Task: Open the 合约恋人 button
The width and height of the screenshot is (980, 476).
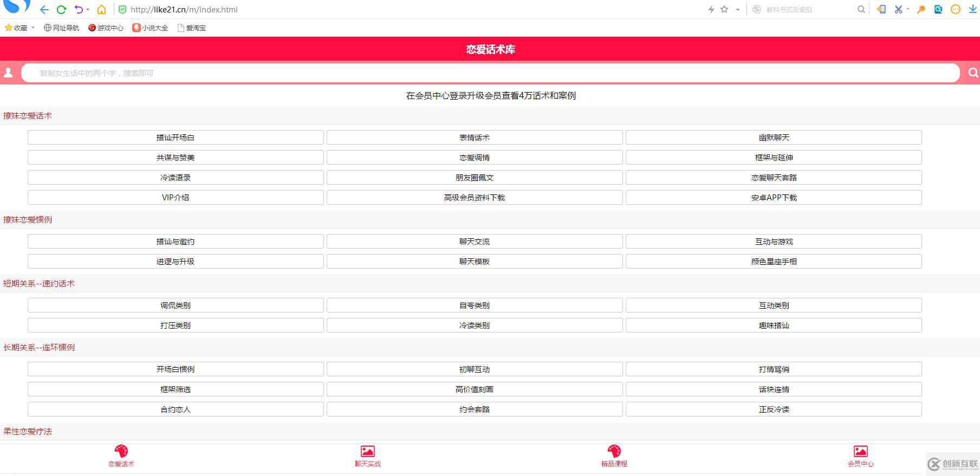Action: pos(176,409)
